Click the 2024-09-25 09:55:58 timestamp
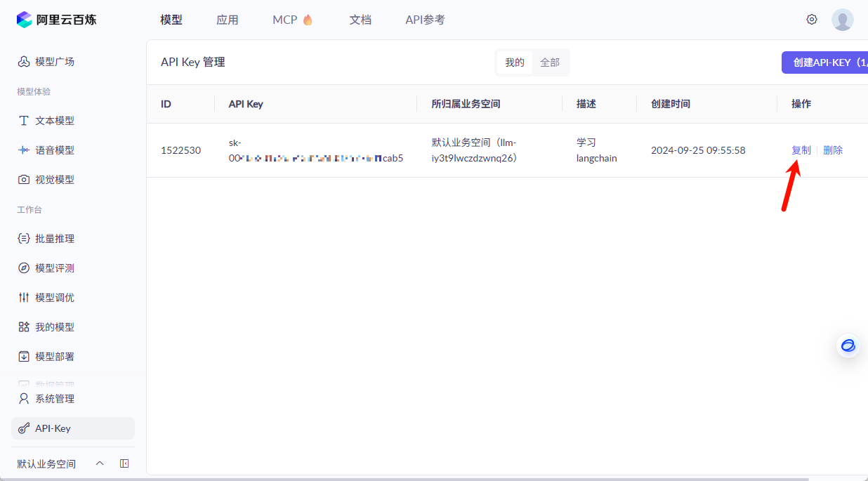This screenshot has height=481, width=868. tap(698, 150)
